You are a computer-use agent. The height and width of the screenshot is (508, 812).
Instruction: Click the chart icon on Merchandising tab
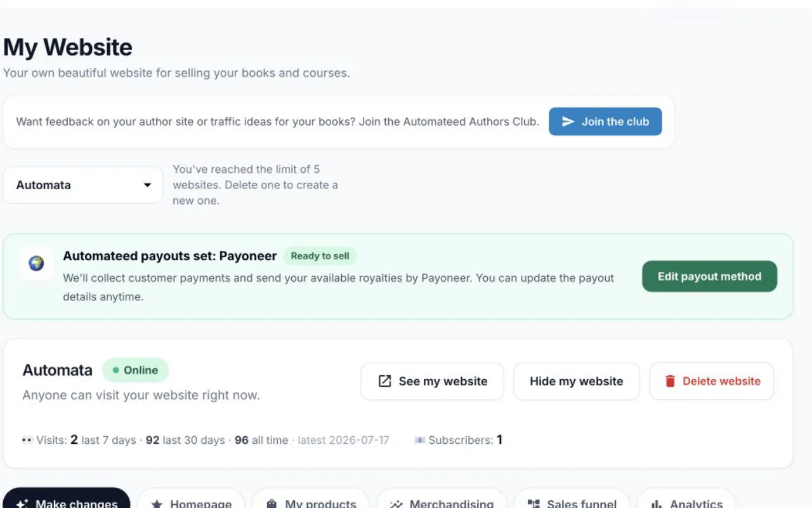pos(396,504)
